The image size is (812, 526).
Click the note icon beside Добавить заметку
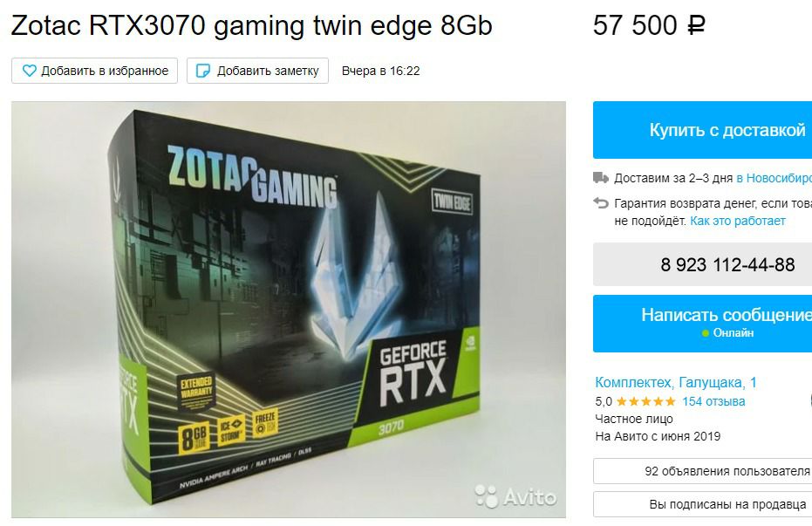(203, 71)
